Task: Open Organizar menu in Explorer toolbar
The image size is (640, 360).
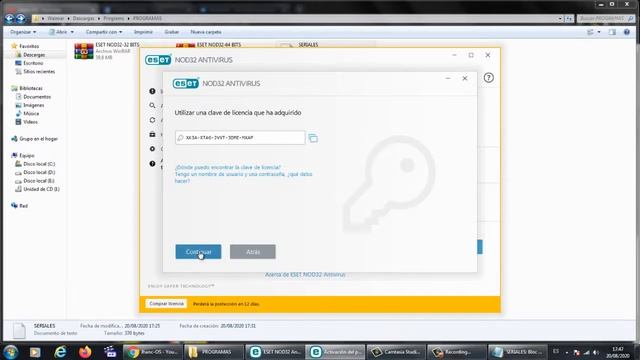Action: tap(23, 32)
